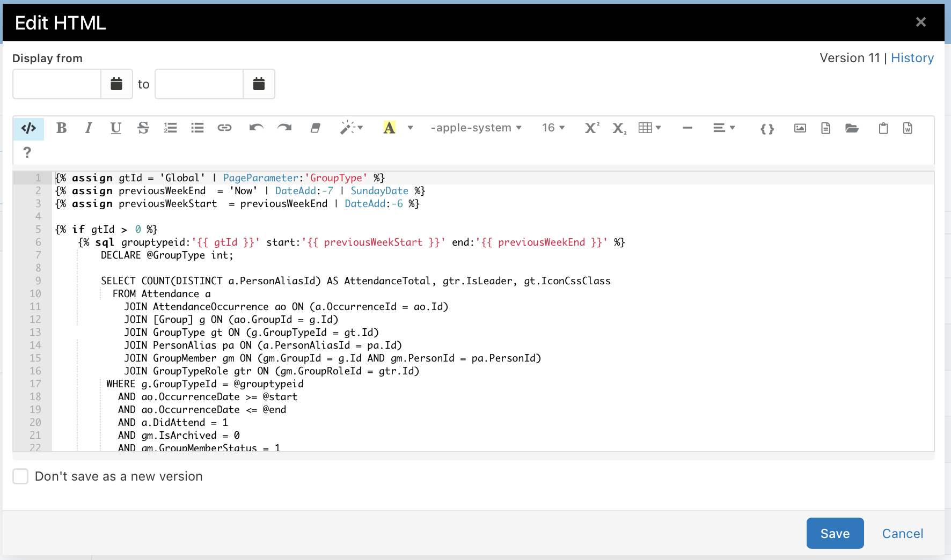Image resolution: width=951 pixels, height=560 pixels.
Task: Open the insert table dropdown
Action: click(x=650, y=128)
